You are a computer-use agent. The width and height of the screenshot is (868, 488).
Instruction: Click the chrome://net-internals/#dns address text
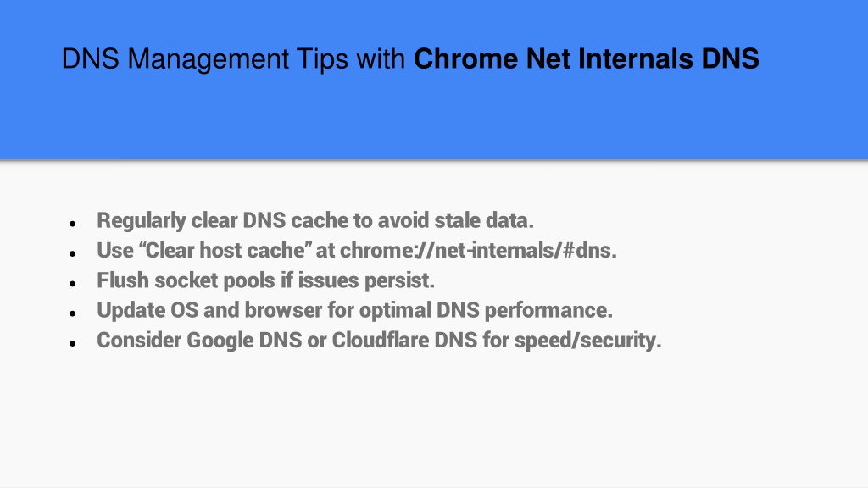coord(478,251)
